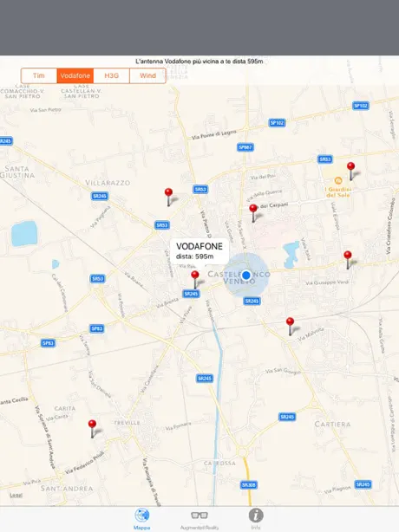The height and width of the screenshot is (532, 399).
Task: Tap the Mappa globe icon
Action: click(142, 515)
